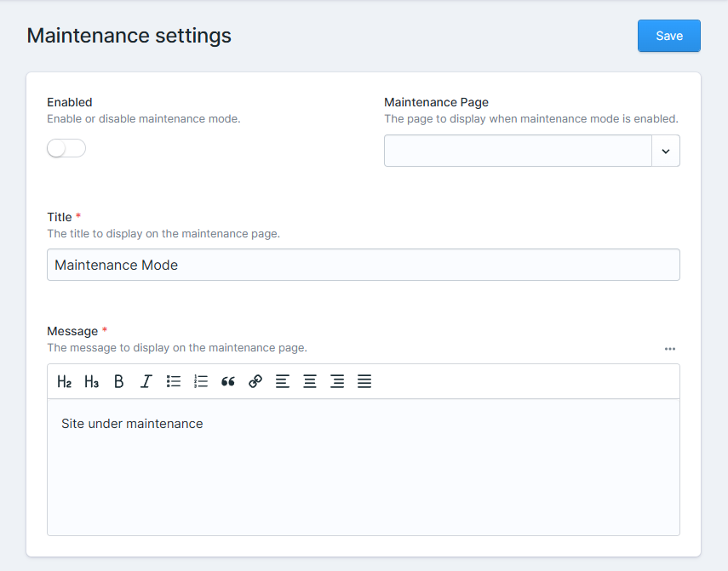Click the Title input field
728x571 pixels.
coord(363,265)
